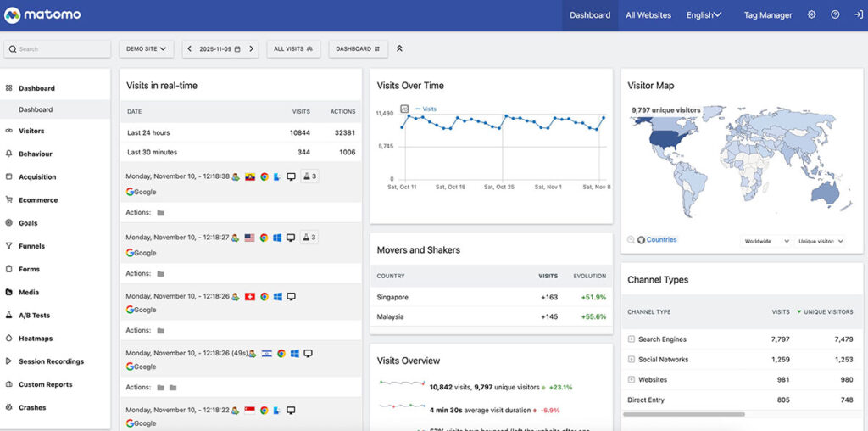Click the Matomo logo
This screenshot has width=868, height=431.
(x=42, y=15)
